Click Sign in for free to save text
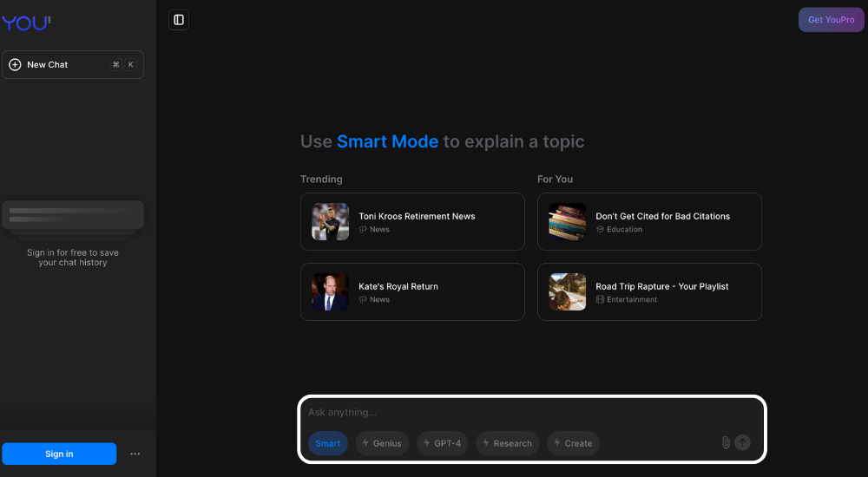868x477 pixels. click(73, 258)
